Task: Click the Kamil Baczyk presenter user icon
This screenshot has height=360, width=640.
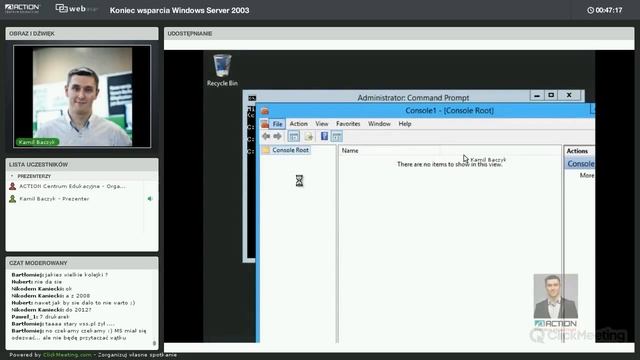Action: (13, 199)
